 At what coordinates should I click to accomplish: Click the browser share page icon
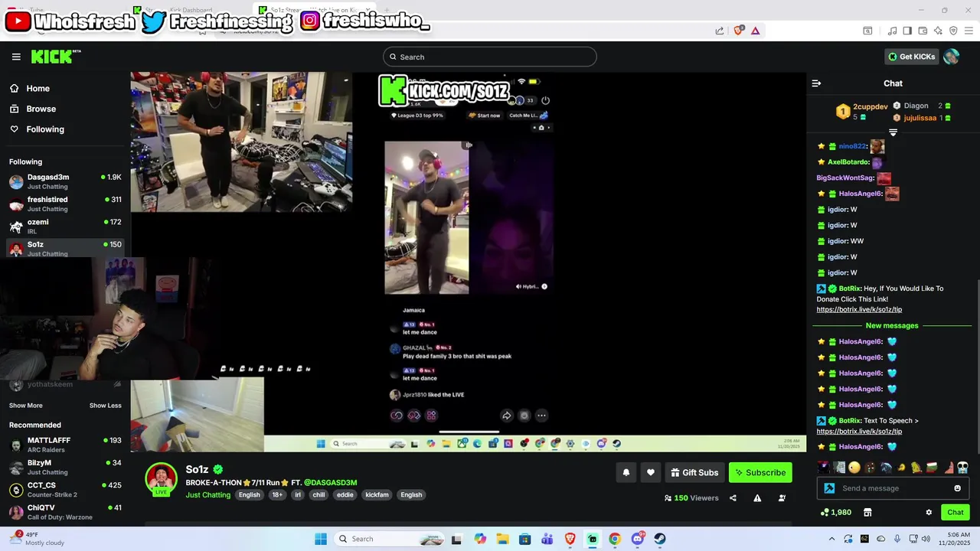[720, 31]
